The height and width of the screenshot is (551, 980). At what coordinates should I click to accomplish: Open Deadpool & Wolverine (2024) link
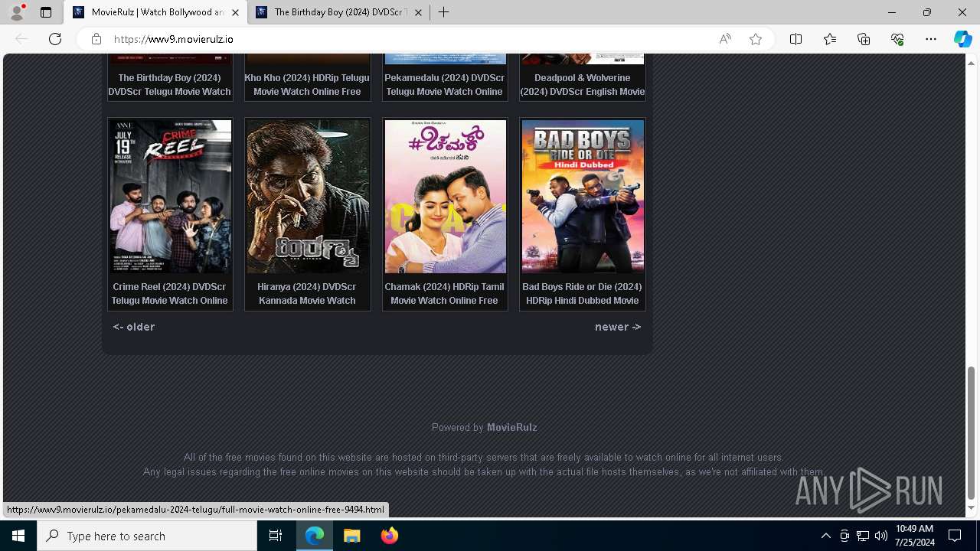(582, 84)
